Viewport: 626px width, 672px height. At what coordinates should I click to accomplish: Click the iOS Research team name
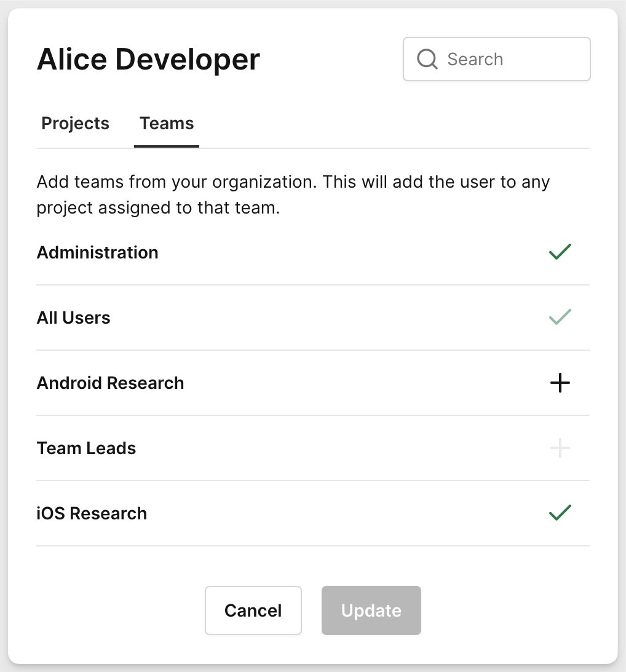(92, 513)
